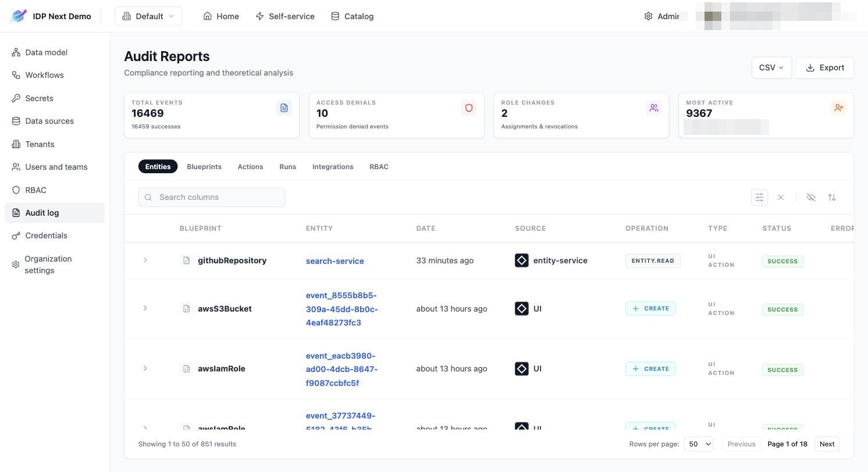Click the sort arrows icon
Image resolution: width=868 pixels, height=472 pixels.
832,198
